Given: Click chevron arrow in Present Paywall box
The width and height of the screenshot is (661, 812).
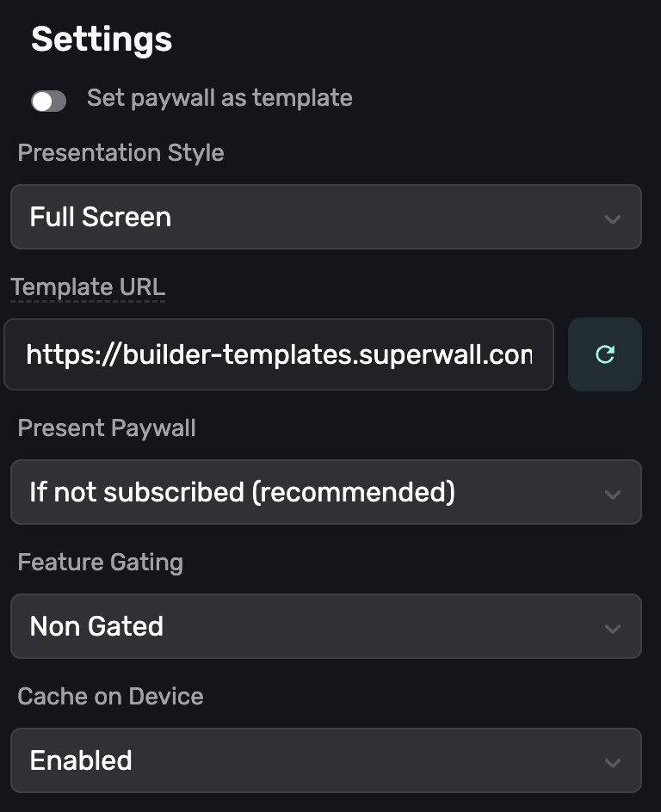Looking at the screenshot, I should coord(613,494).
